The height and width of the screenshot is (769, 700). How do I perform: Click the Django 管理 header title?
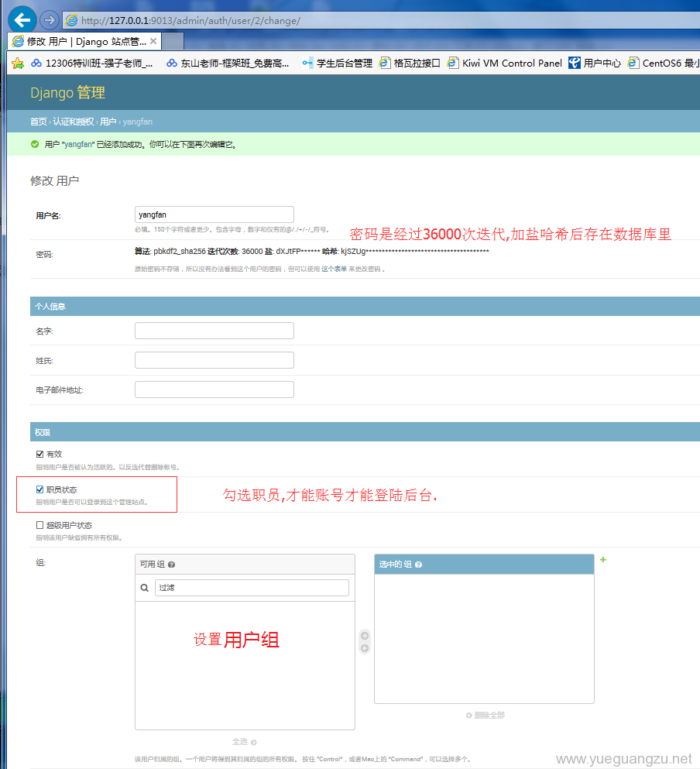click(x=67, y=93)
